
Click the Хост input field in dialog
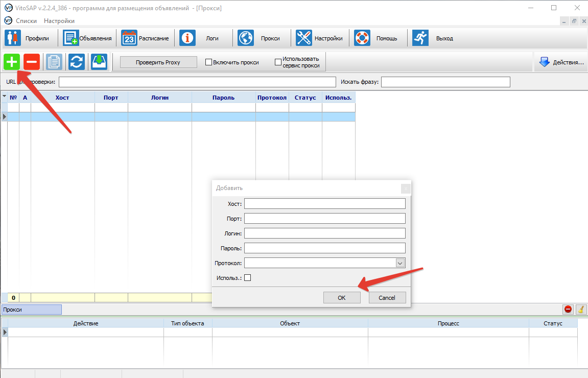point(324,204)
